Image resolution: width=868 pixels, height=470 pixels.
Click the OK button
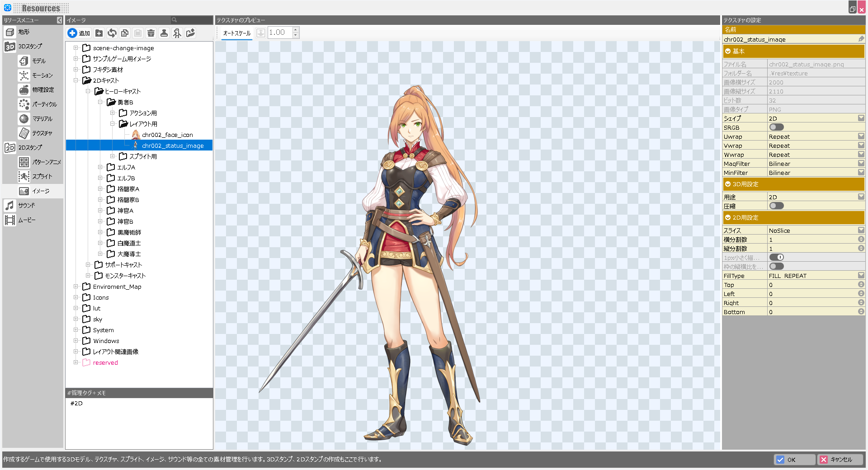point(794,460)
